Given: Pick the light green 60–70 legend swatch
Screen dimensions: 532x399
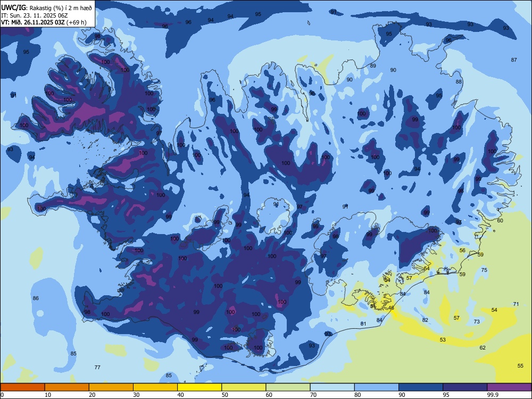Looking at the screenshot, I should (x=288, y=387).
